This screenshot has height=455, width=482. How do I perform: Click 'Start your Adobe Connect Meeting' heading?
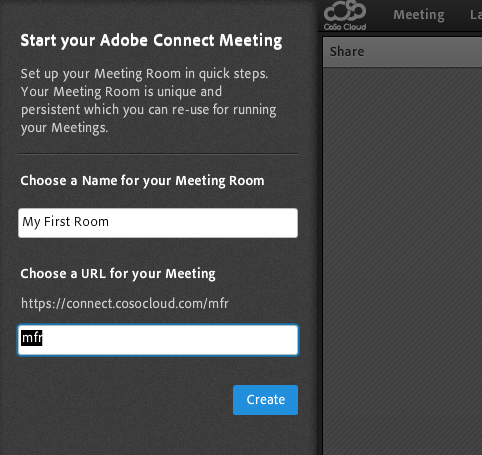click(151, 41)
